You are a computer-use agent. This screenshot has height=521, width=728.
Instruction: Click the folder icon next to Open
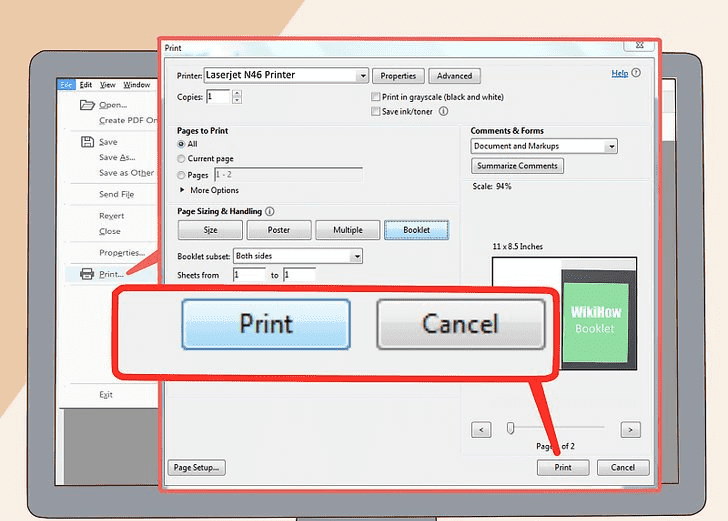click(87, 105)
